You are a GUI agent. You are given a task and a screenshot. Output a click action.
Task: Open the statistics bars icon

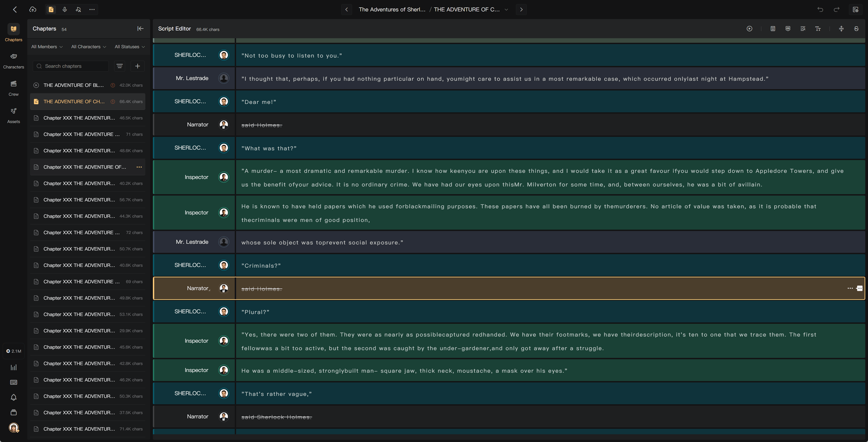point(13,368)
